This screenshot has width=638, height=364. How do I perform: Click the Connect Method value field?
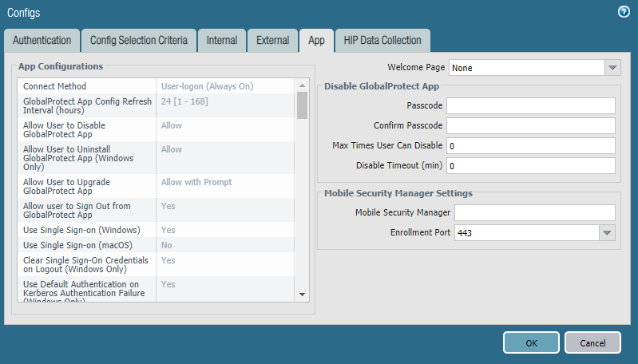click(x=226, y=86)
